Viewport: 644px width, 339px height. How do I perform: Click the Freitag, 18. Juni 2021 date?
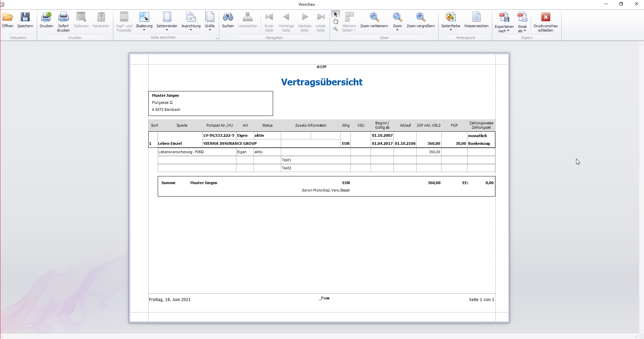pyautogui.click(x=170, y=300)
